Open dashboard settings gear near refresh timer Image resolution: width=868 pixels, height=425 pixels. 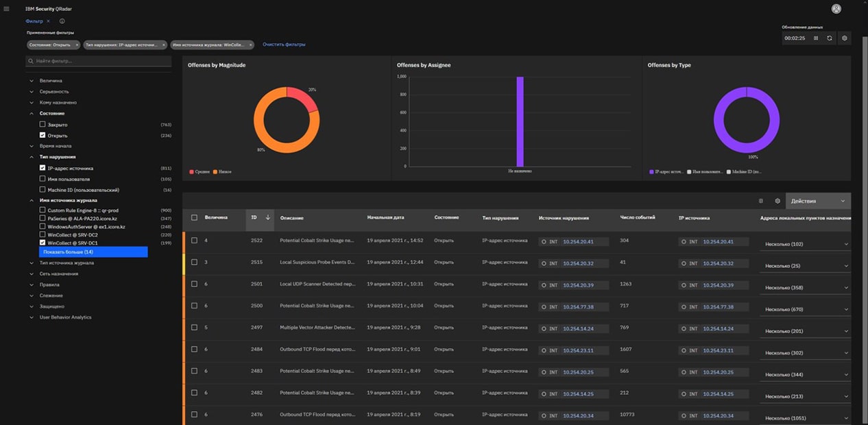pyautogui.click(x=844, y=38)
